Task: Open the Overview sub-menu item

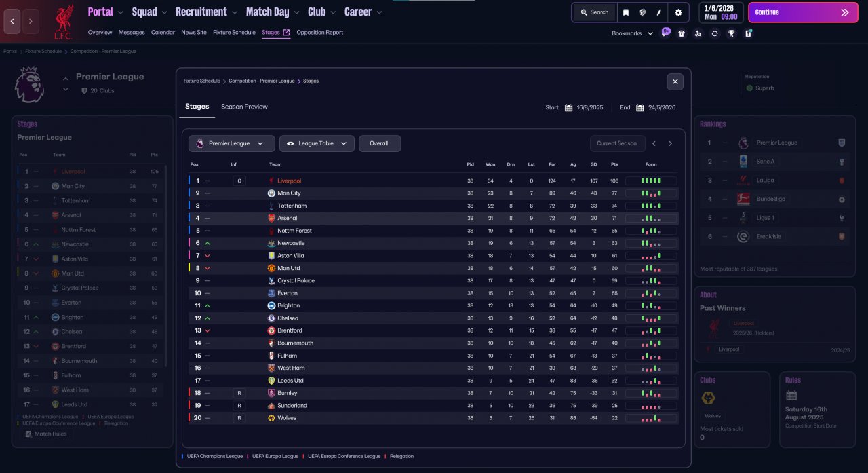Action: tap(100, 32)
